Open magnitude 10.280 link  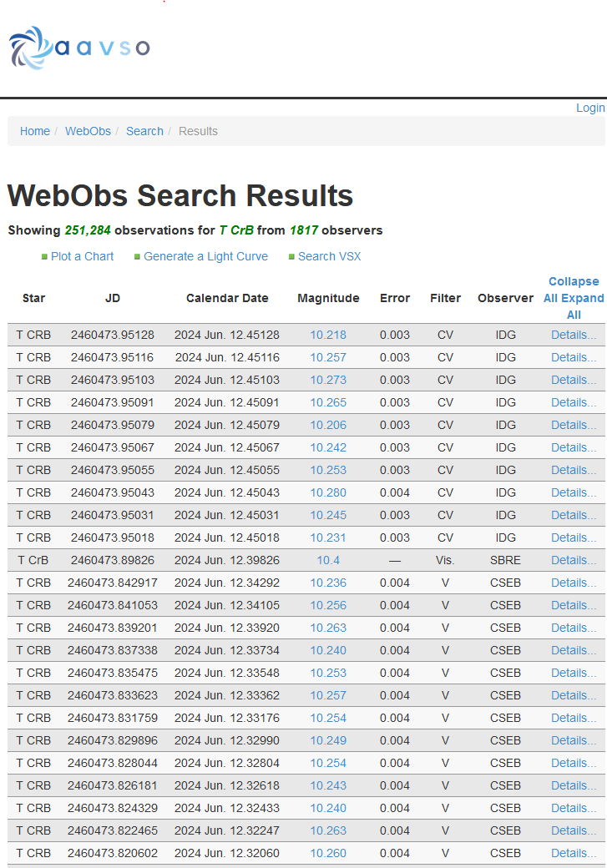point(328,492)
